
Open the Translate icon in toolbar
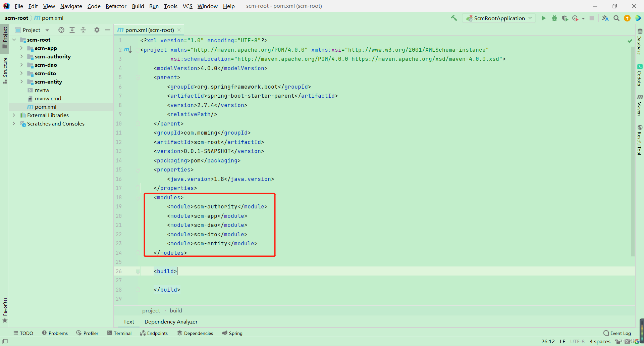coord(605,18)
